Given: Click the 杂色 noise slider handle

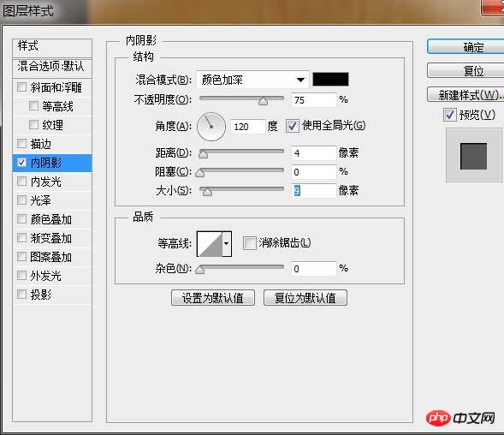Looking at the screenshot, I should (x=200, y=269).
